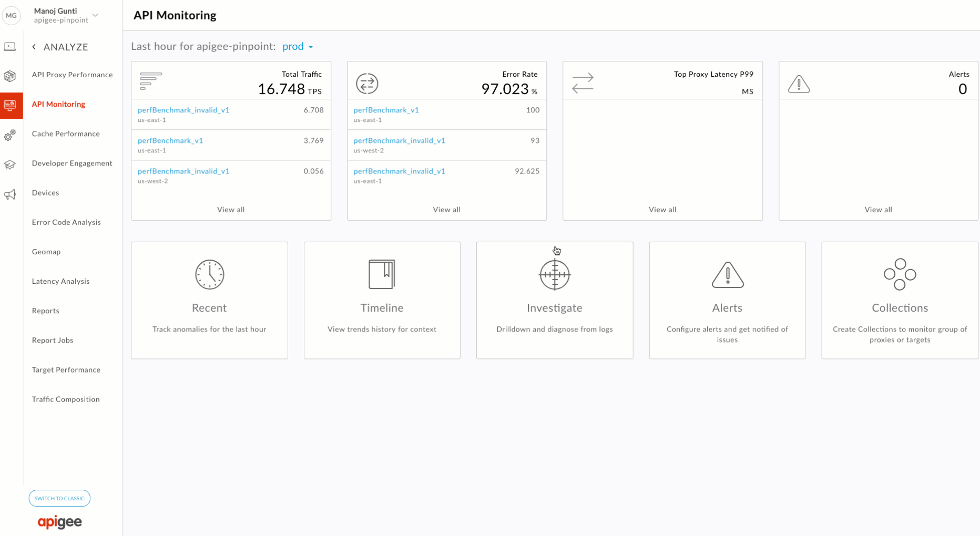Click the 6.708 traffic value
The image size is (980, 536).
pos(313,110)
